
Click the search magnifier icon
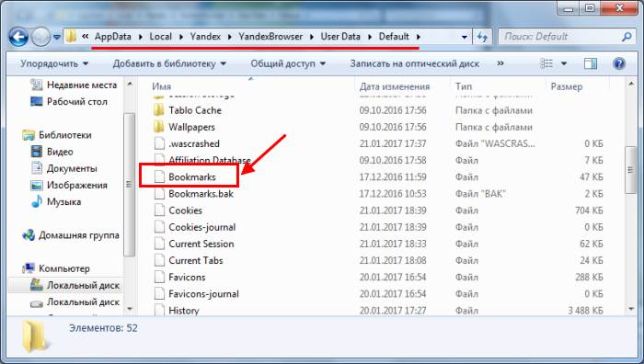627,37
